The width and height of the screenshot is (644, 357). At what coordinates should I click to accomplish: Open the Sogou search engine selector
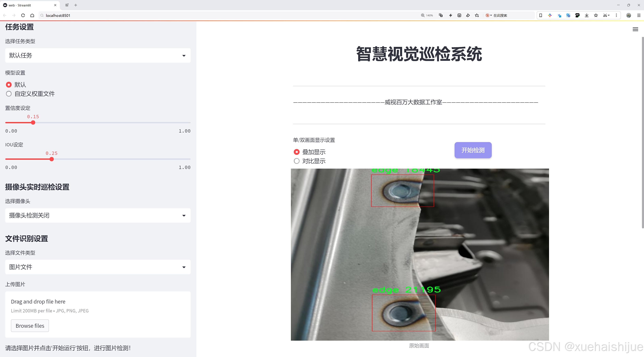[x=488, y=15]
